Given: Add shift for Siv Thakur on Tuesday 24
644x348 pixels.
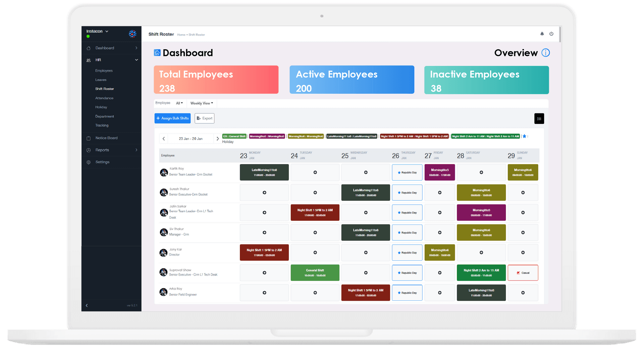Looking at the screenshot, I should (315, 233).
